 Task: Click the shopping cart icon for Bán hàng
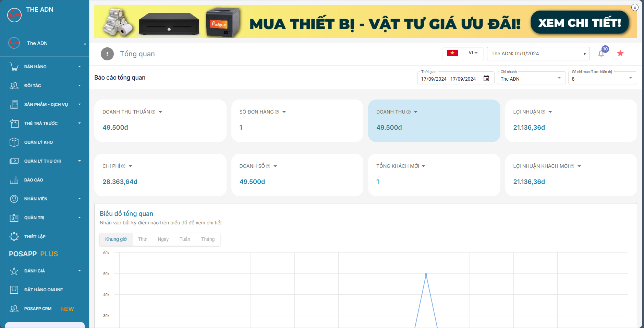click(14, 67)
